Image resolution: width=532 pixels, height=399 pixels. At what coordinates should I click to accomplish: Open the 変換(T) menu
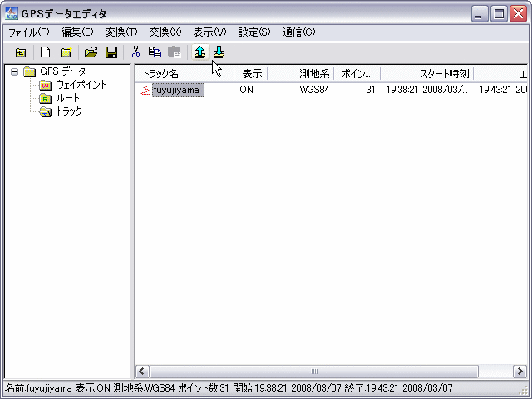click(121, 32)
